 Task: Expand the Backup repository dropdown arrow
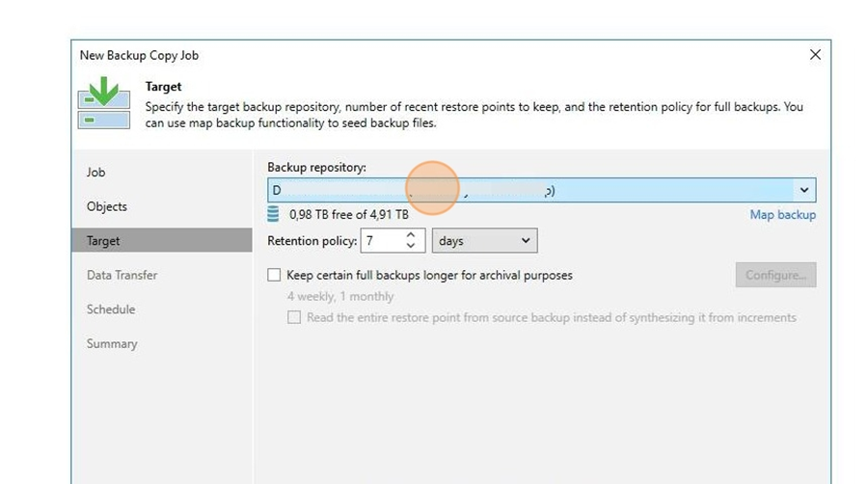coord(803,190)
